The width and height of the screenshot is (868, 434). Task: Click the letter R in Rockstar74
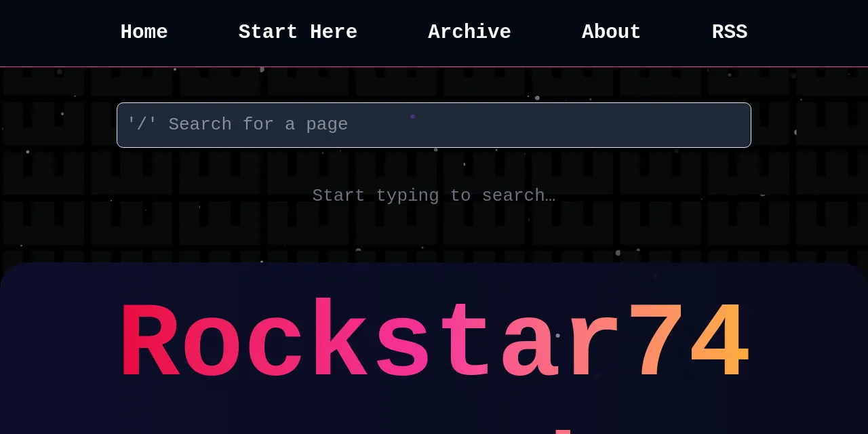click(x=150, y=341)
